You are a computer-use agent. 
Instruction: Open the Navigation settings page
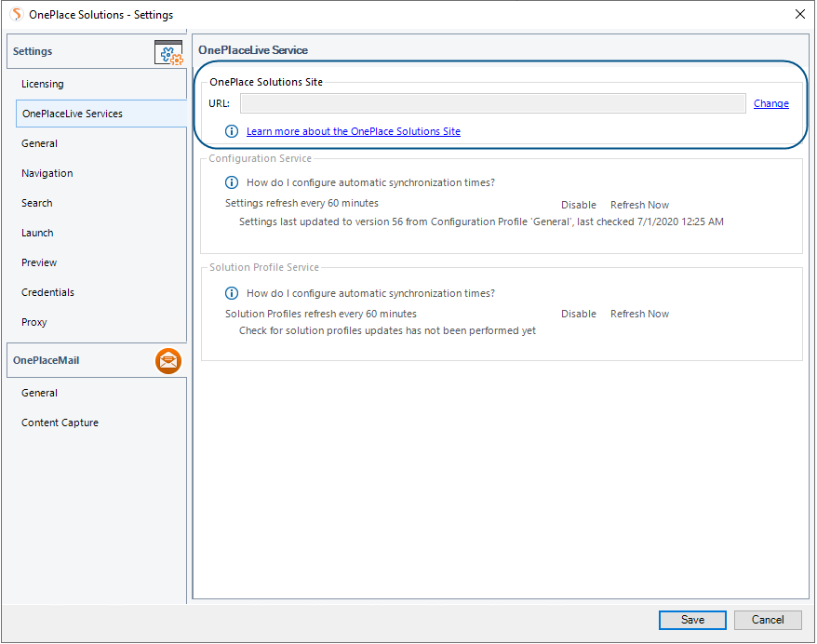pyautogui.click(x=47, y=172)
